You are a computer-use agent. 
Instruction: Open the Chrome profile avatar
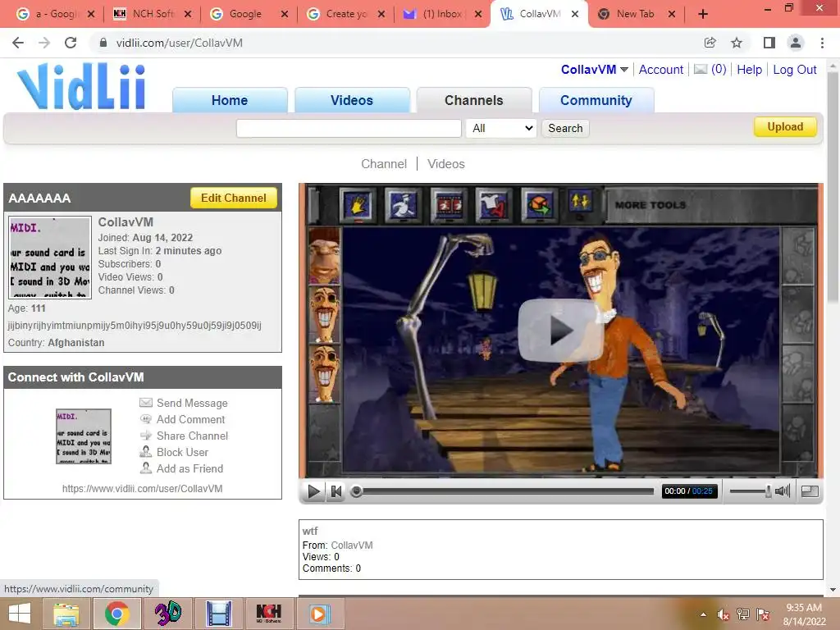tap(796, 43)
